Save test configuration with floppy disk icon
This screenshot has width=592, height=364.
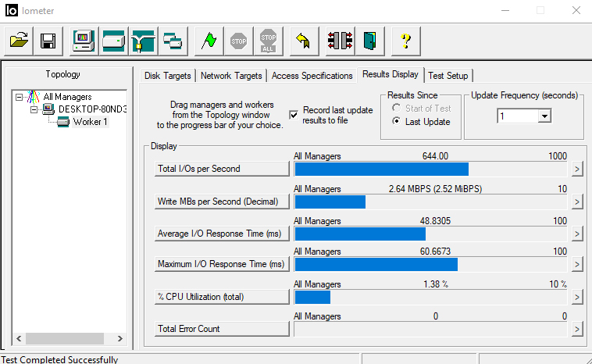pyautogui.click(x=48, y=40)
